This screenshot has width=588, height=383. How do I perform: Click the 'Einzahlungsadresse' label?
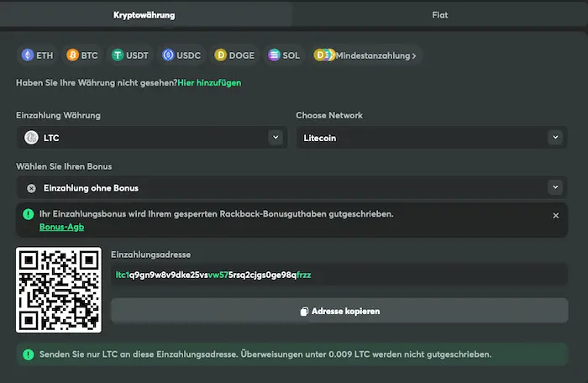pos(150,254)
